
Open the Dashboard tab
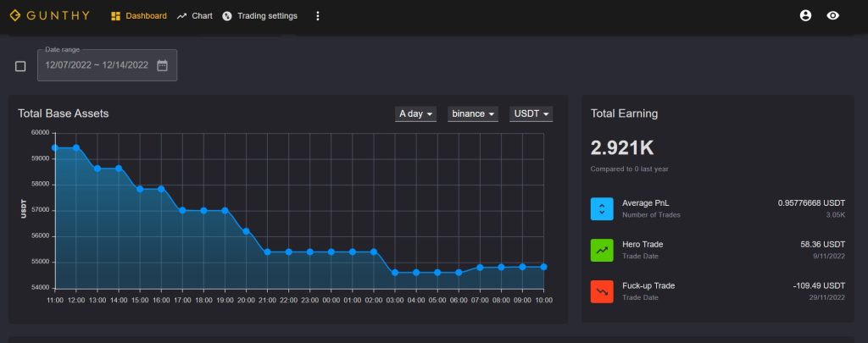click(x=139, y=16)
